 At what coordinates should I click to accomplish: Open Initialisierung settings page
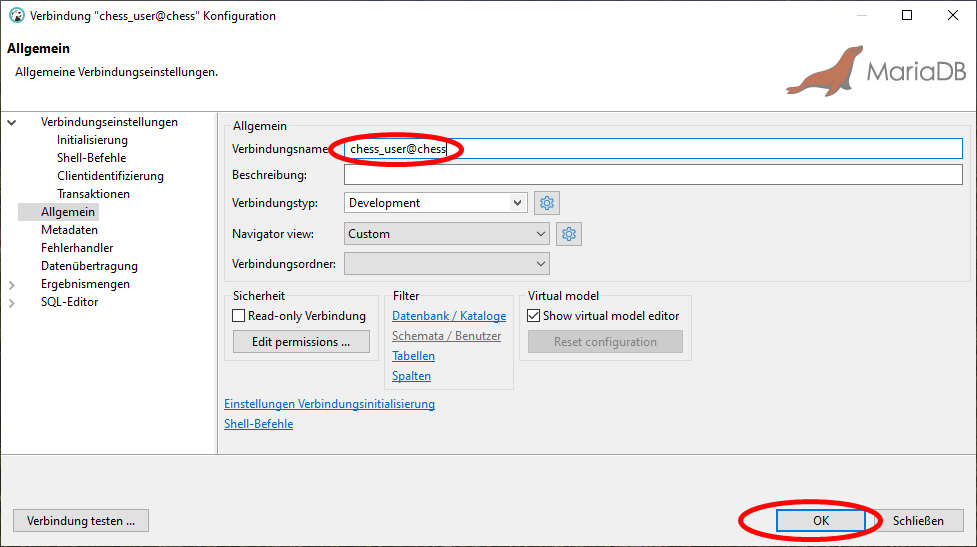click(92, 140)
